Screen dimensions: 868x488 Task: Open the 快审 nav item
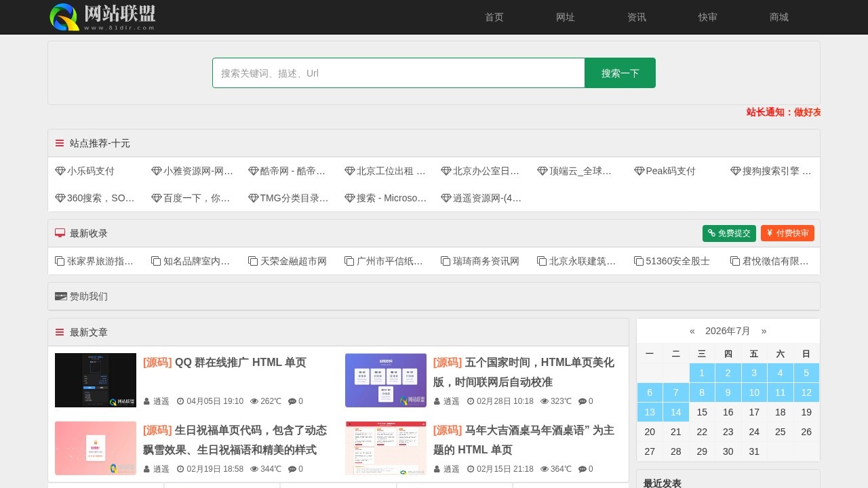coord(708,17)
